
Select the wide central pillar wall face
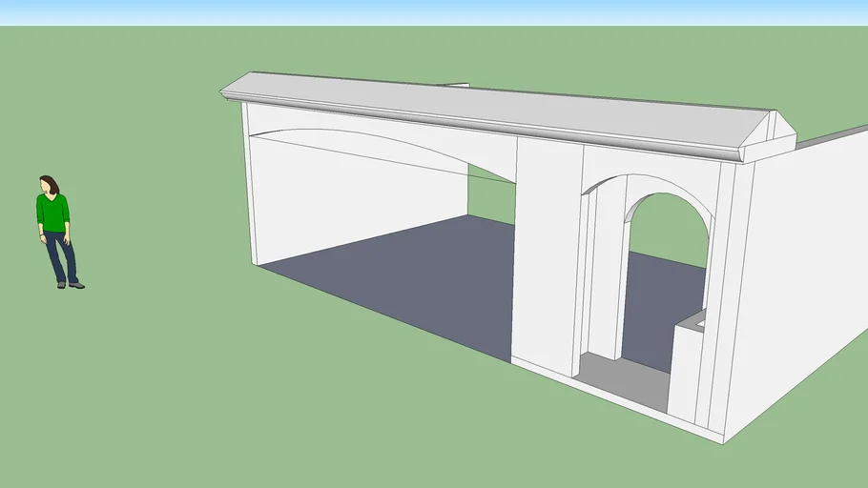coord(547,257)
